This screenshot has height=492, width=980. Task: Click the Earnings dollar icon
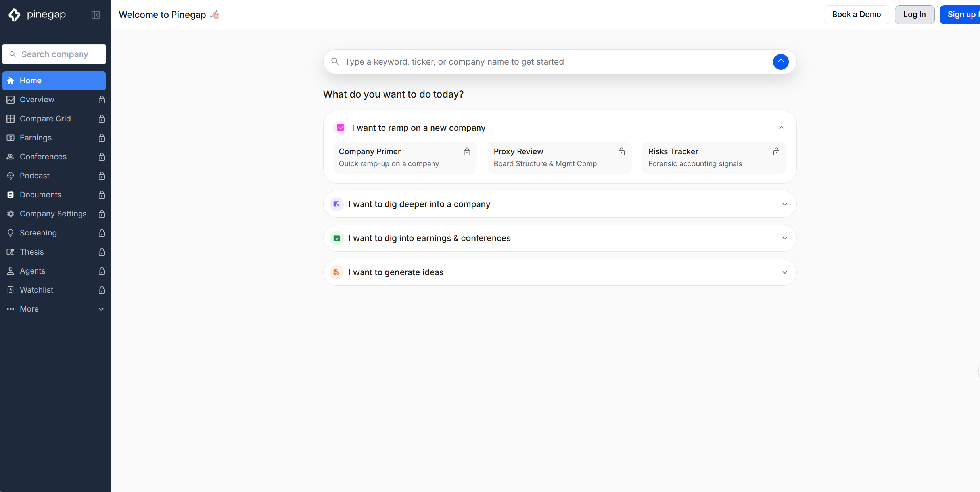(x=11, y=138)
